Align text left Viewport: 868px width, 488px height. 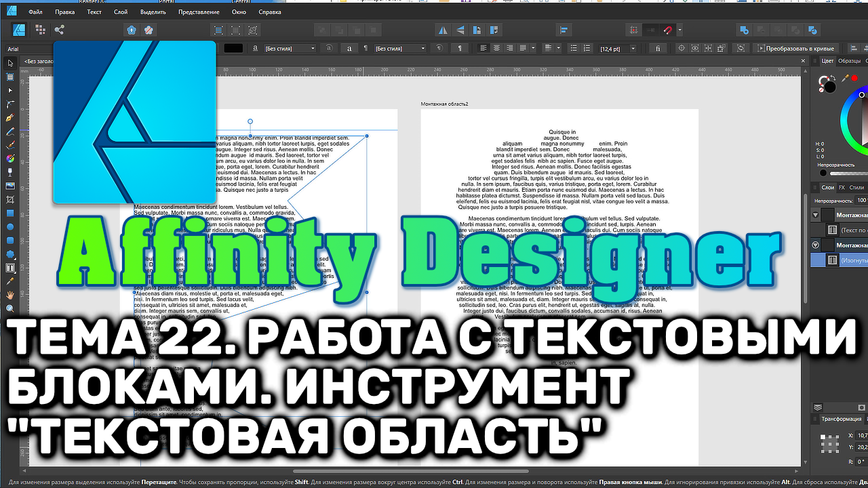(x=484, y=48)
